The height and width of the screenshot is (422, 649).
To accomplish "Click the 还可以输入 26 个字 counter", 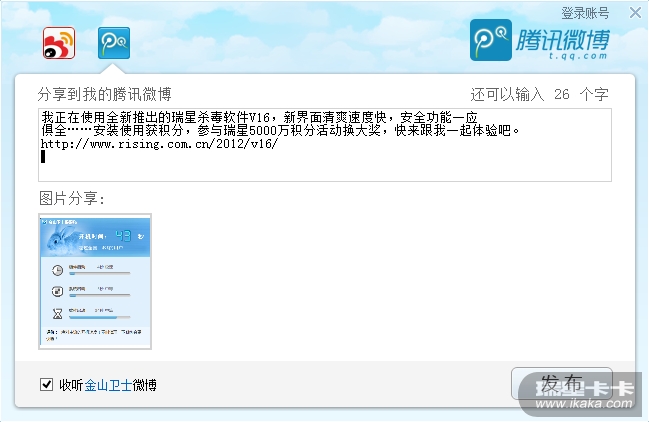I will point(539,94).
